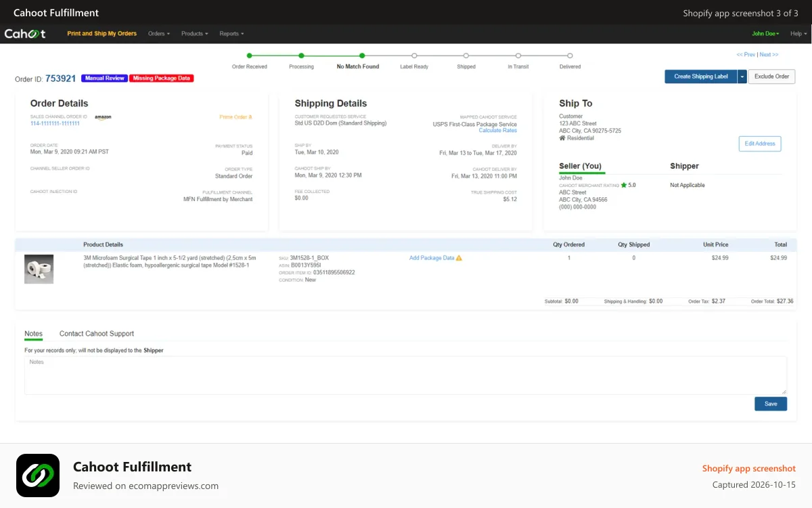Click the Order Total $27.36 value

point(785,301)
